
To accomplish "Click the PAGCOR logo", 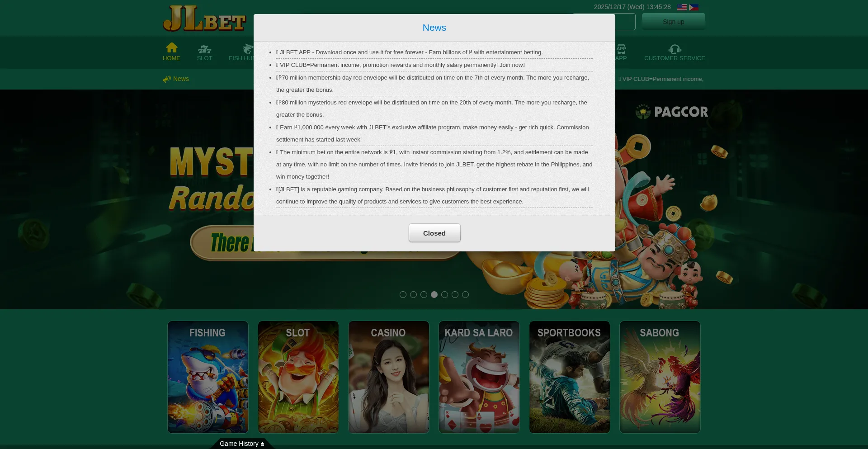I will [x=672, y=112].
